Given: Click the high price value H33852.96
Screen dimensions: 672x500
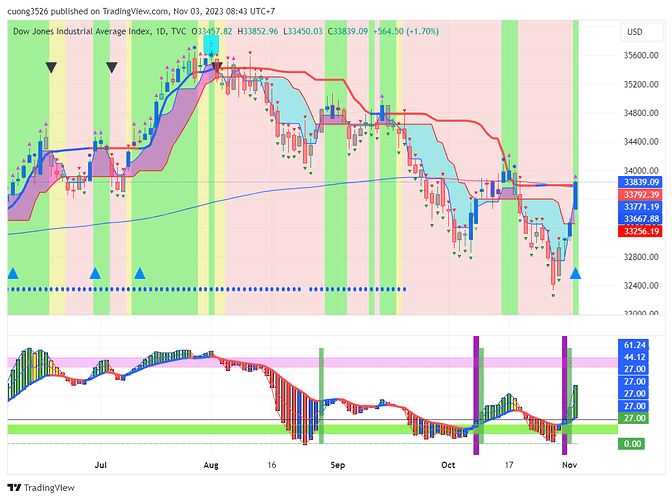Looking at the screenshot, I should pyautogui.click(x=258, y=31).
